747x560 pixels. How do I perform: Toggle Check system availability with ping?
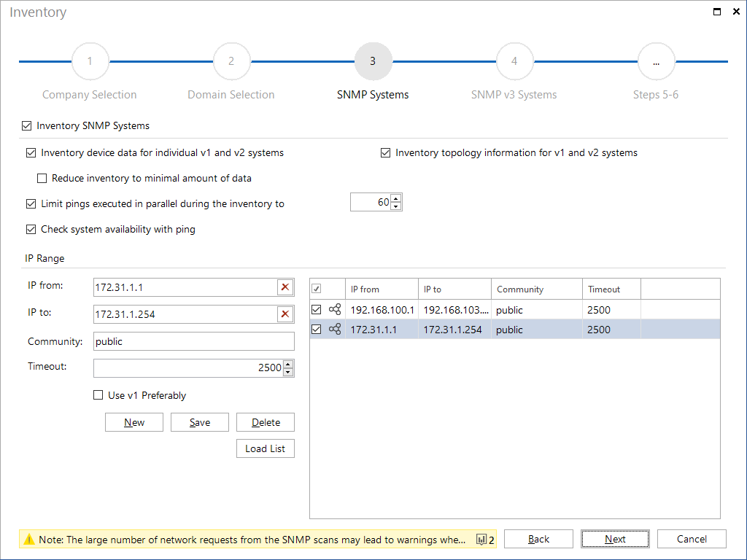(31, 230)
